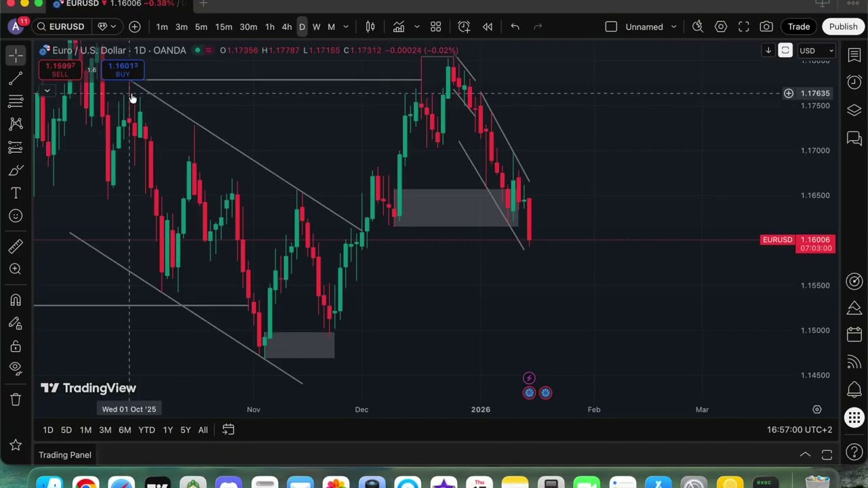Image resolution: width=868 pixels, height=488 pixels.
Task: Start bar replay mode
Action: point(488,26)
